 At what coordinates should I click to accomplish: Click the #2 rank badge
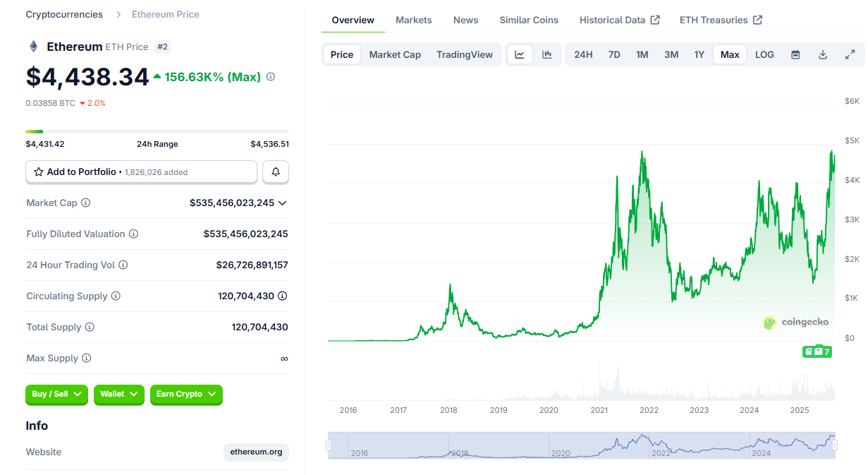[163, 47]
